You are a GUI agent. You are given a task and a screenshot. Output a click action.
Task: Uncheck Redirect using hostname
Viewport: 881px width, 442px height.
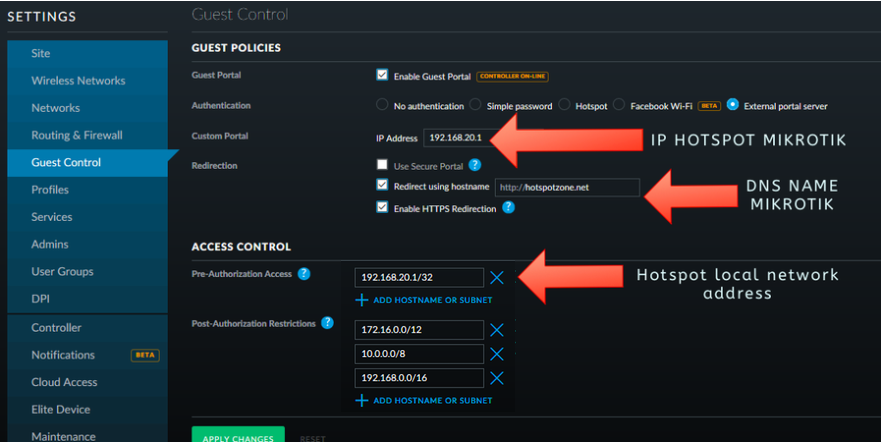(382, 186)
